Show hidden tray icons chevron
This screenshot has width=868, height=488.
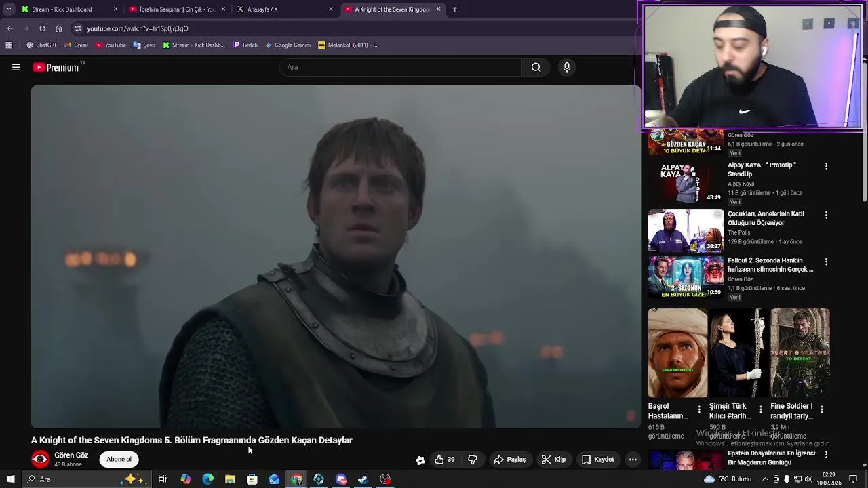pyautogui.click(x=766, y=479)
